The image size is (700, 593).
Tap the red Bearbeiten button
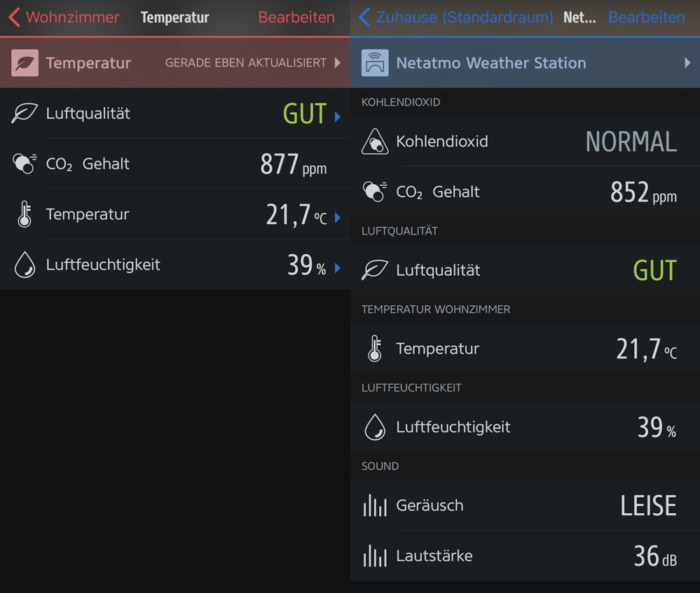click(296, 18)
